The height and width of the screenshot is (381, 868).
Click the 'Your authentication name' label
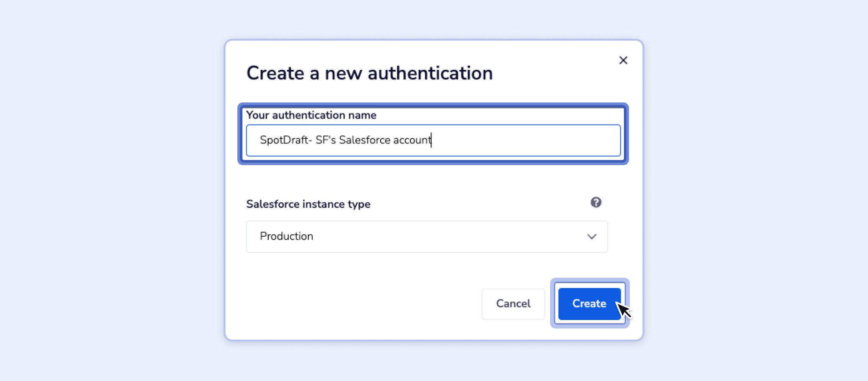point(311,115)
